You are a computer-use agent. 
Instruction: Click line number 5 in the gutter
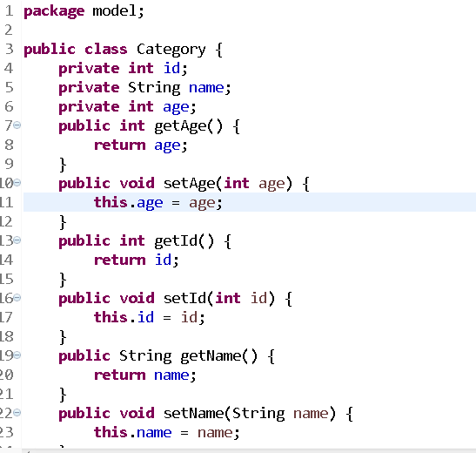point(9,87)
